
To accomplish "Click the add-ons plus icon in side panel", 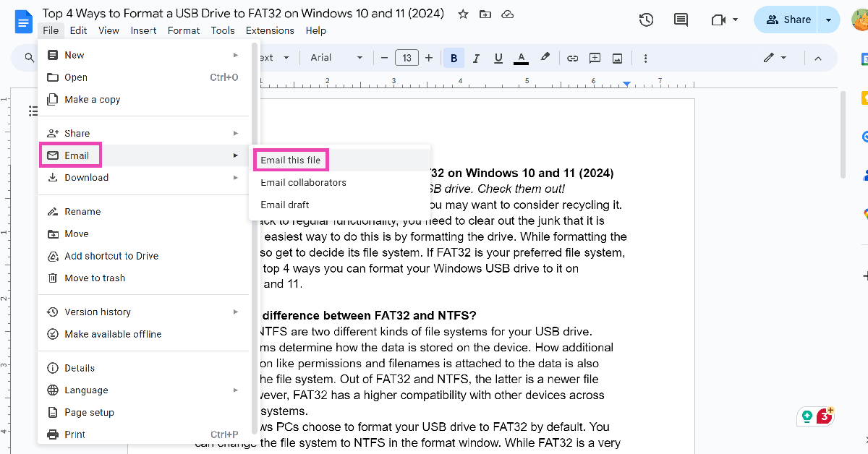I will 864,275.
